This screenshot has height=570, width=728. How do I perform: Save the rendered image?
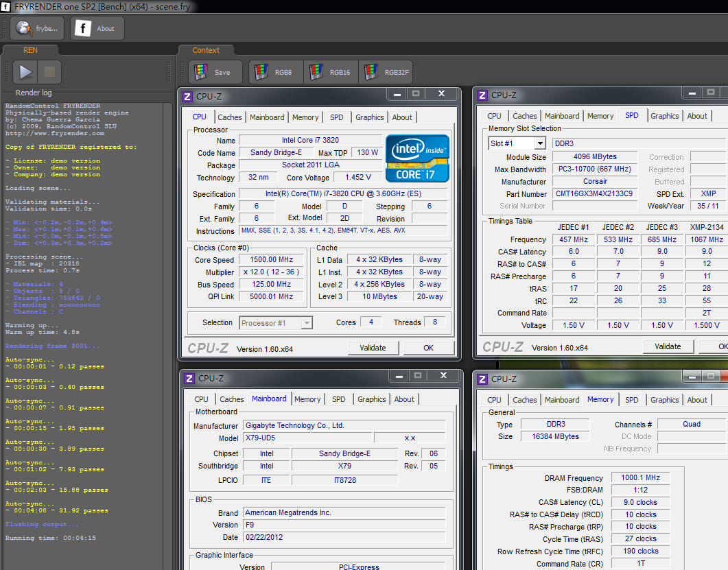[215, 72]
